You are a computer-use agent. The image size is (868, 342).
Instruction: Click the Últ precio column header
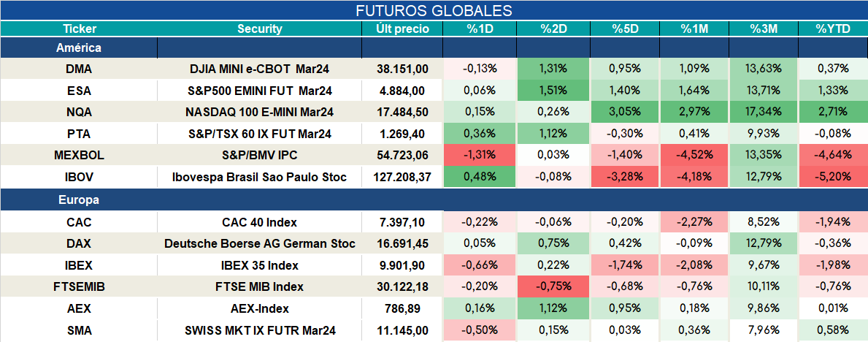[402, 29]
